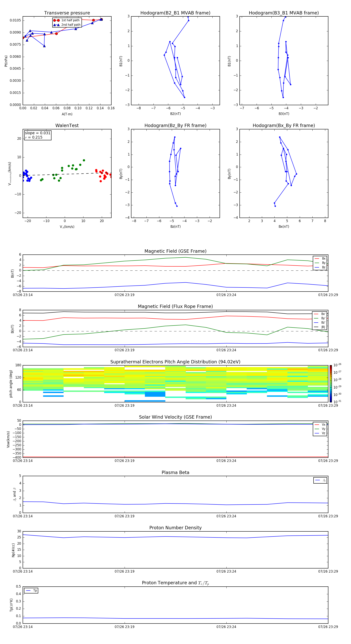Click the "A(T·m)" x-axis label
351x644 pixels.
(67, 114)
